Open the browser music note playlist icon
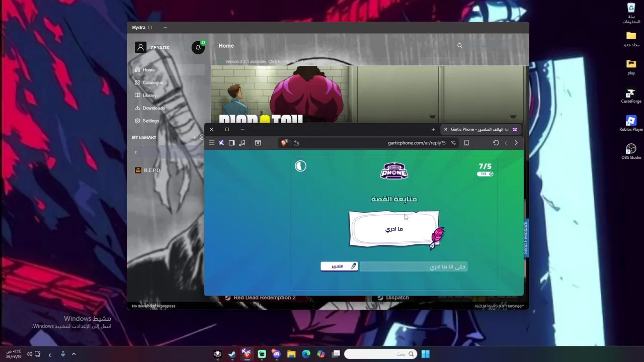This screenshot has height=362, width=644. (x=242, y=143)
